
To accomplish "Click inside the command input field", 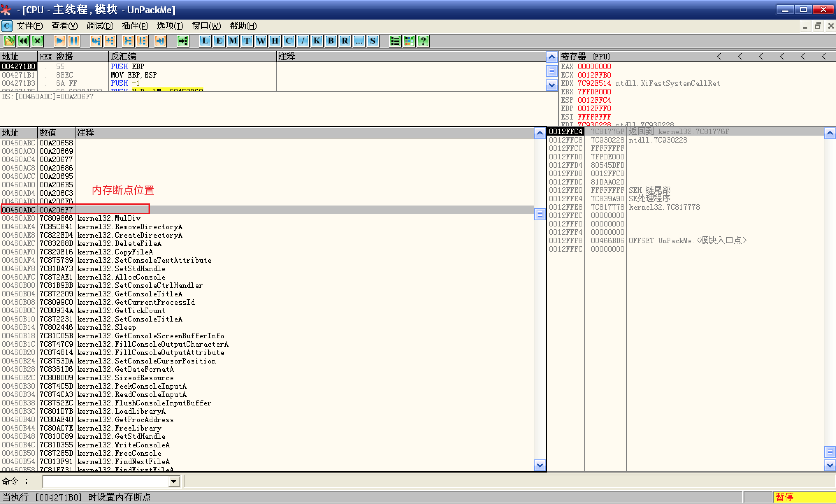I will click(x=105, y=482).
